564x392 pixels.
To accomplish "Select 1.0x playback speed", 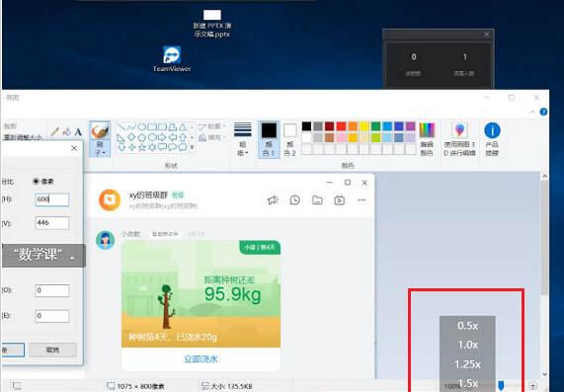I will point(467,345).
